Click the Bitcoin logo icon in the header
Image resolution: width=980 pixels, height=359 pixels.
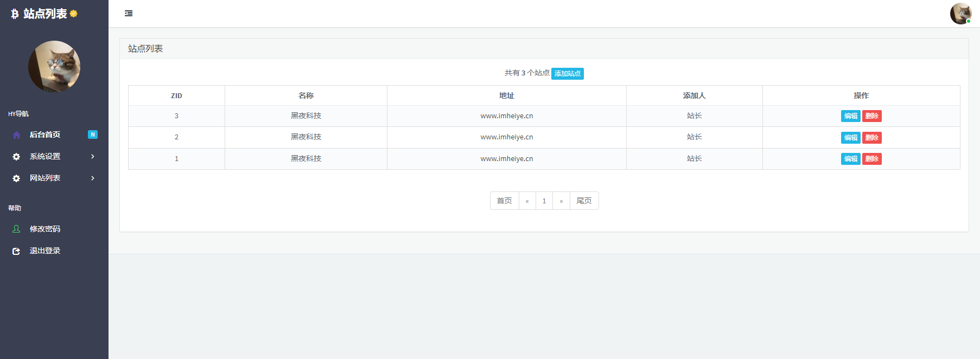tap(15, 14)
